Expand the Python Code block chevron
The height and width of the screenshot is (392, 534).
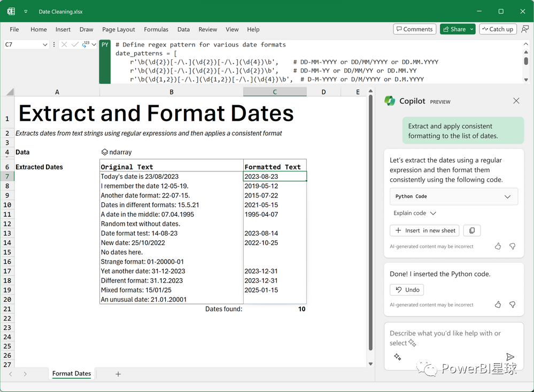point(507,197)
